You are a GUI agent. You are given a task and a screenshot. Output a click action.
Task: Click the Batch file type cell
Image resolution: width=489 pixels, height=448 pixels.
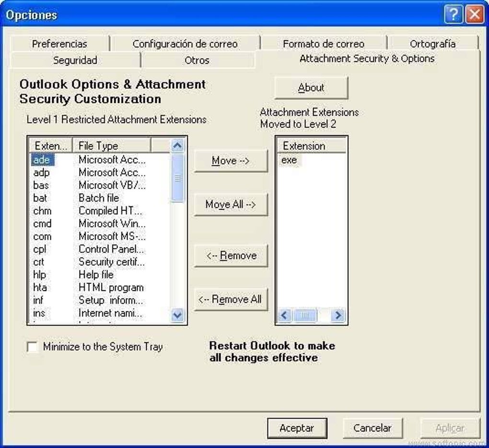99,198
